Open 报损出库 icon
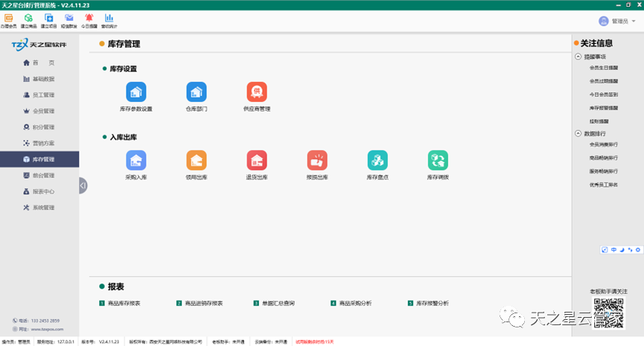The width and height of the screenshot is (644, 346). pos(317,160)
